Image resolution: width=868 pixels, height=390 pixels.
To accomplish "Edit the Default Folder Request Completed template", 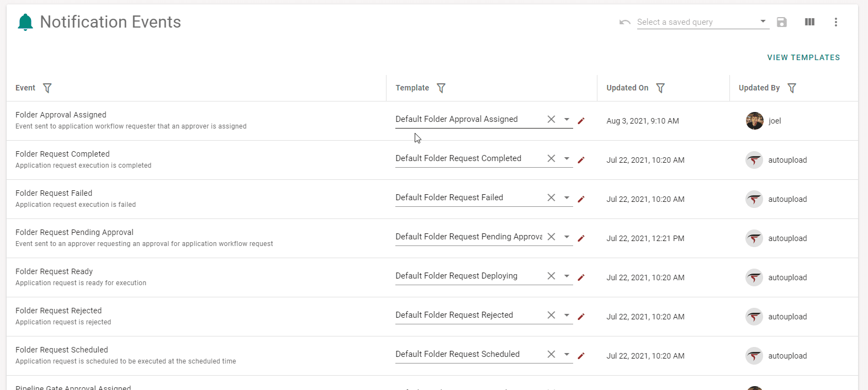I will tap(581, 160).
